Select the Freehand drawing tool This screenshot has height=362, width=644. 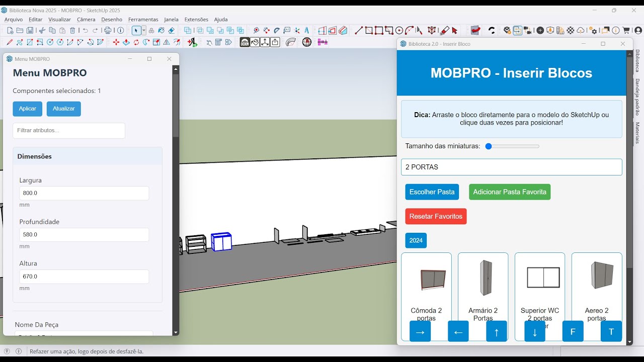pyautogui.click(x=19, y=42)
